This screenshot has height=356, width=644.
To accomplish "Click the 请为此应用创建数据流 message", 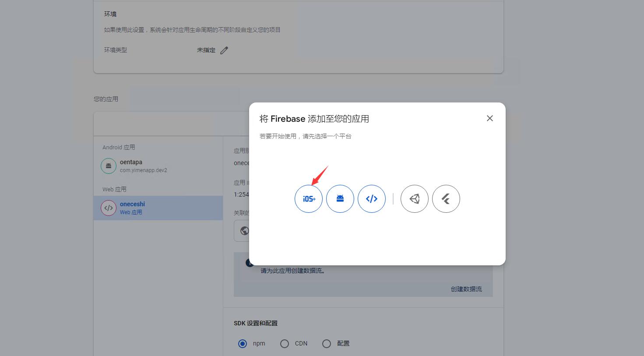I will [x=293, y=271].
